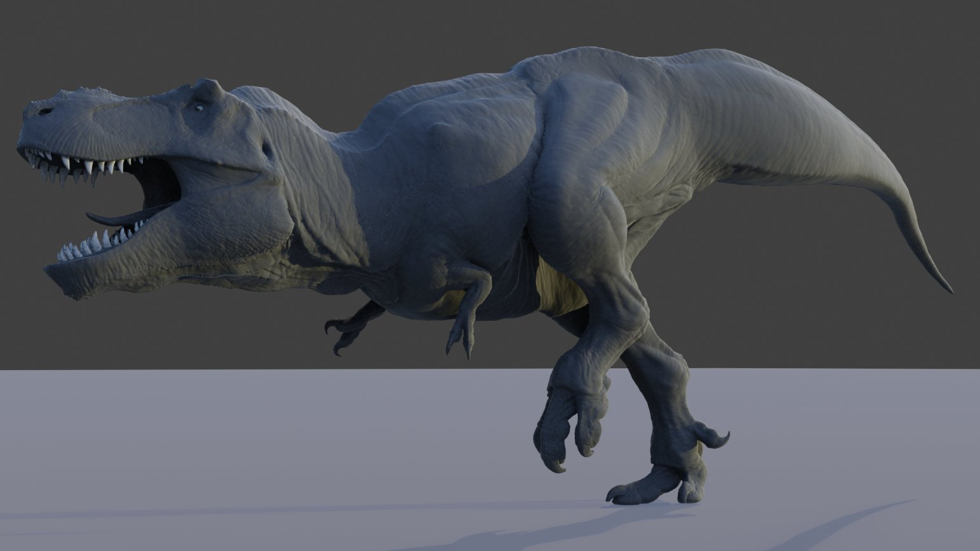980x551 pixels.
Task: Click the wrinkled neck of the dinosaur
Action: (x=311, y=190)
